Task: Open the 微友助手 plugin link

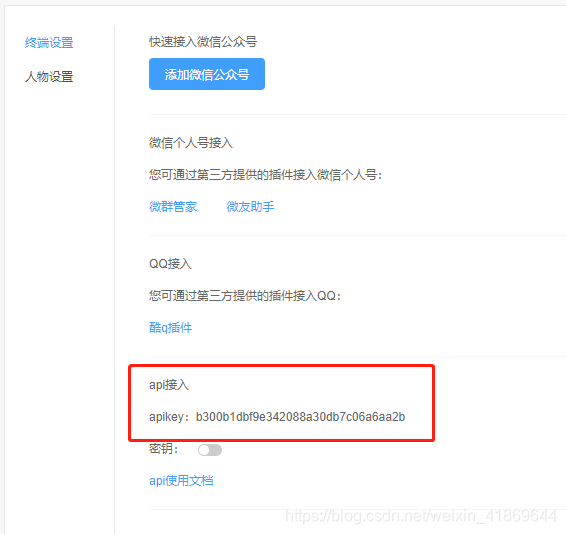Action: pyautogui.click(x=250, y=207)
